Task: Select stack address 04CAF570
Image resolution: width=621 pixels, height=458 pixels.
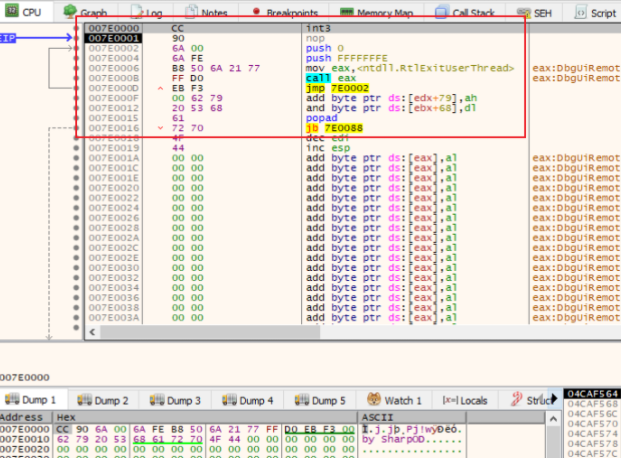Action: 592,424
